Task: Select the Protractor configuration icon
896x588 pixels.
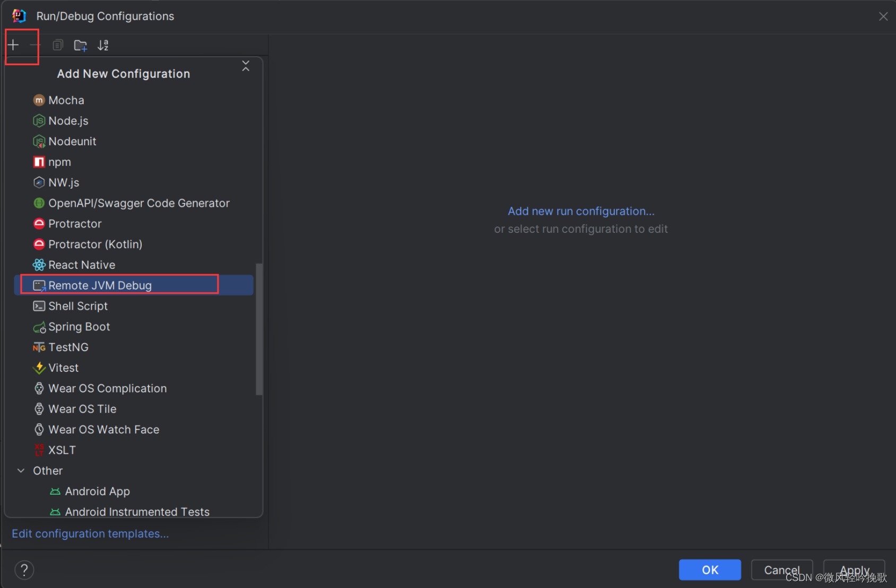Action: 39,224
